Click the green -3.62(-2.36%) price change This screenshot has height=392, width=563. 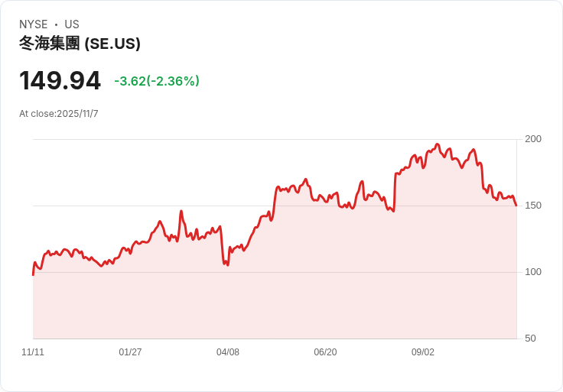157,81
